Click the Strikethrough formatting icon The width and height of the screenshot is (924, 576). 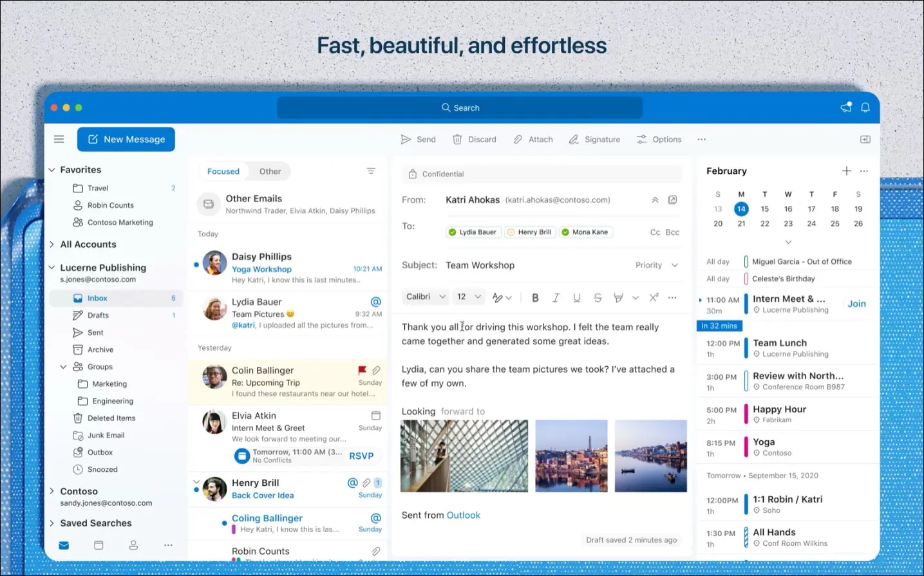pos(598,297)
